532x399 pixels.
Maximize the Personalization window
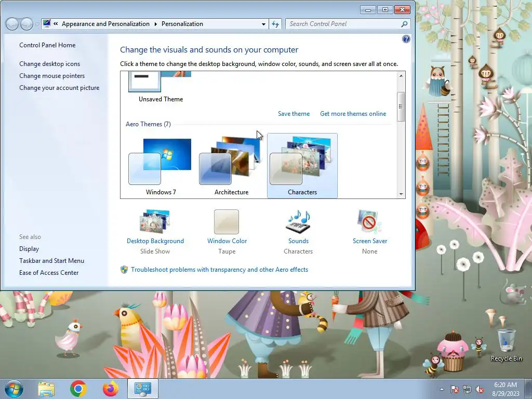pos(385,10)
